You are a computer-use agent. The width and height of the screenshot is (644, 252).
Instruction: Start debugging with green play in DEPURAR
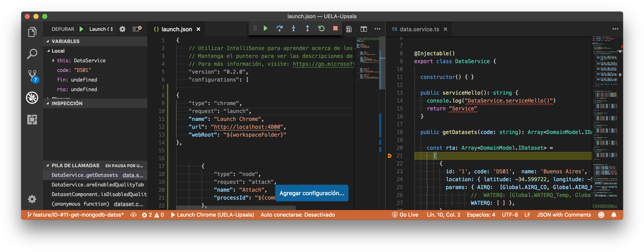click(81, 29)
